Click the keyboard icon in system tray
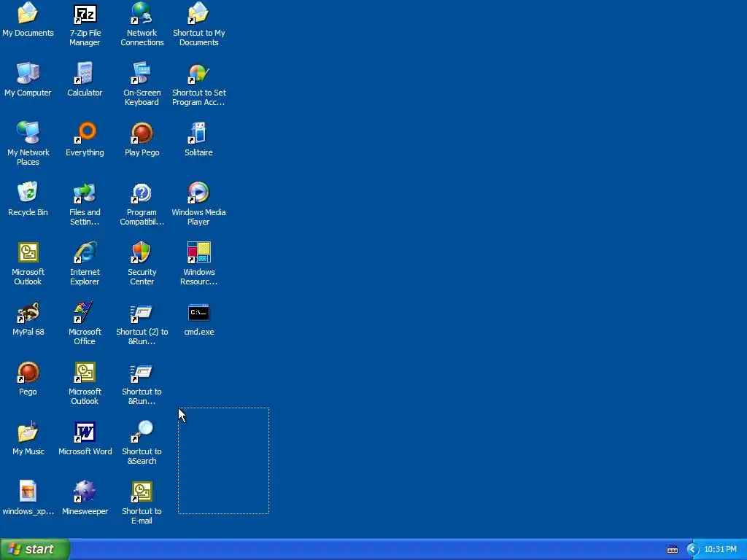This screenshot has width=747, height=560. (x=672, y=550)
